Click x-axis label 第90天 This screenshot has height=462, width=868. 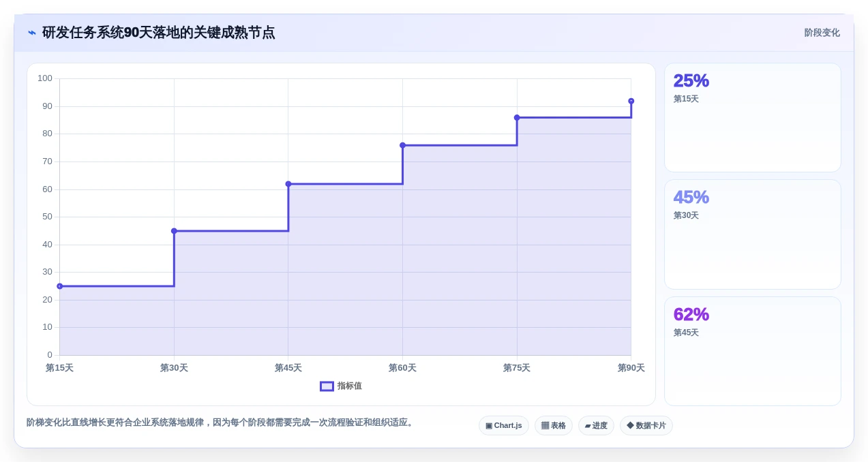coord(631,368)
